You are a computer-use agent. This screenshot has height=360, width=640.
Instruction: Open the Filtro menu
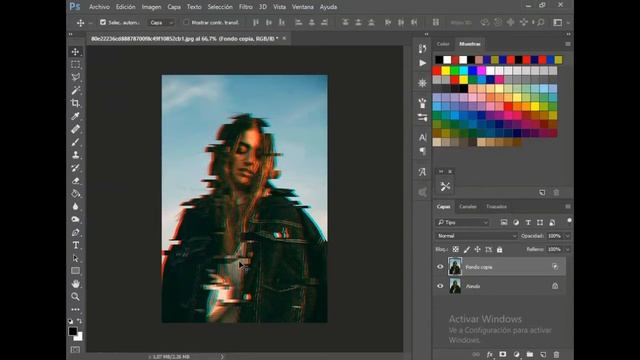click(245, 7)
